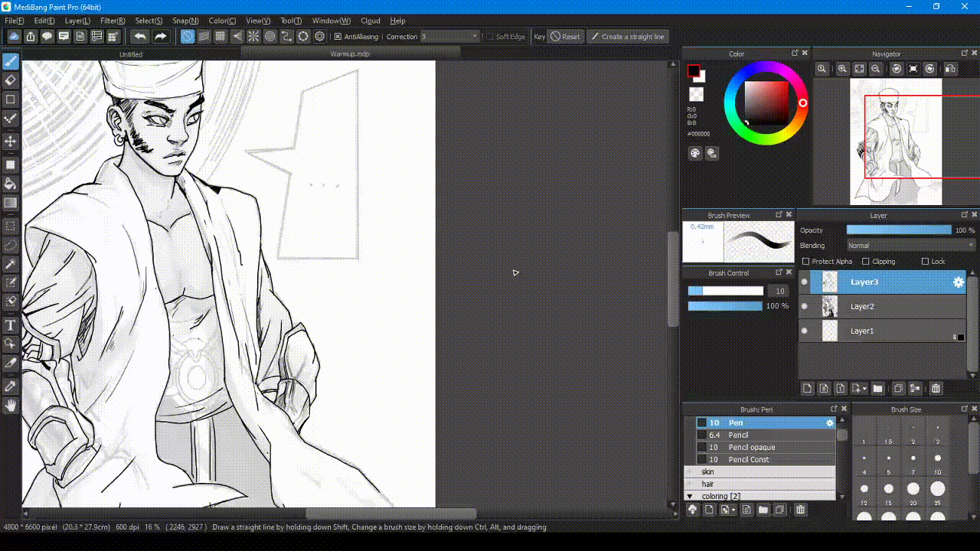Hide Layer1 using its visibility dot

coord(804,331)
